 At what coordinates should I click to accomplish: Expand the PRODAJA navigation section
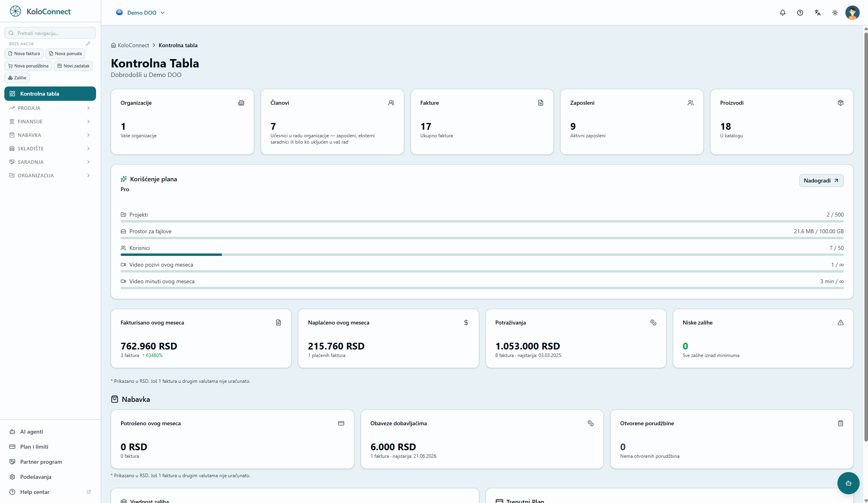50,108
